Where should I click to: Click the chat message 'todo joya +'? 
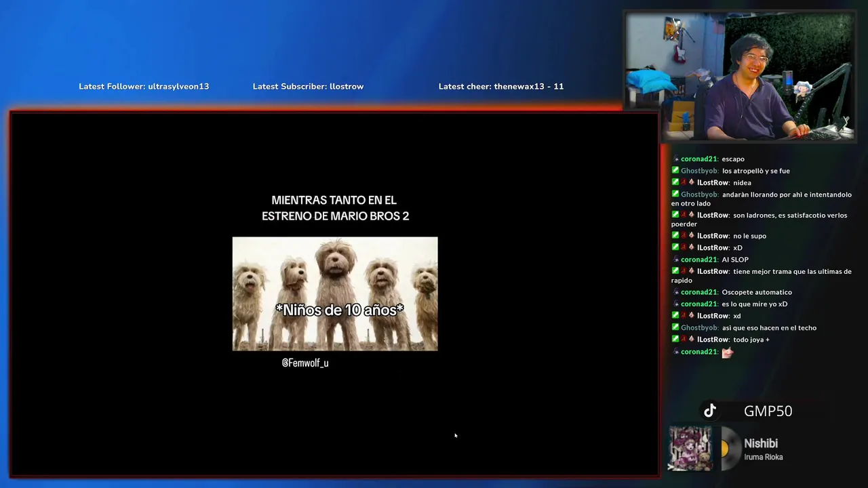click(x=751, y=339)
